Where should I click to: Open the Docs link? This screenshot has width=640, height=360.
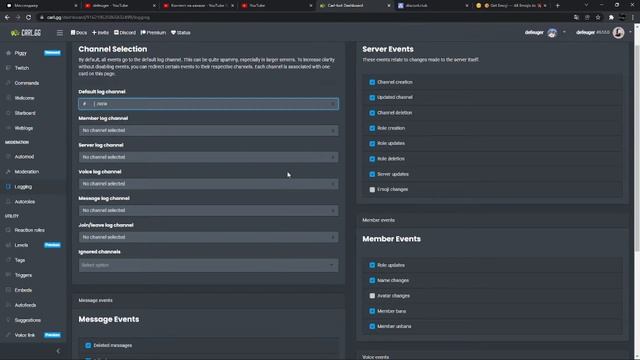(x=79, y=33)
